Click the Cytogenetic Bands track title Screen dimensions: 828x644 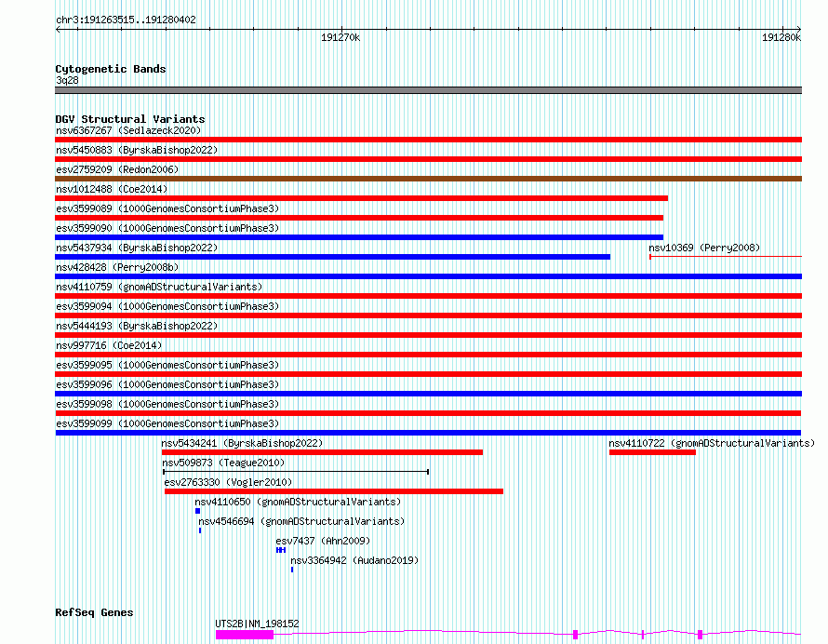[x=111, y=69]
